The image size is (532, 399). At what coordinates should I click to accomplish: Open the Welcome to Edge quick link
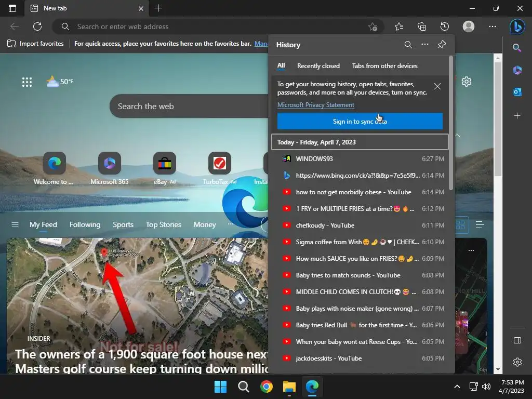(54, 169)
